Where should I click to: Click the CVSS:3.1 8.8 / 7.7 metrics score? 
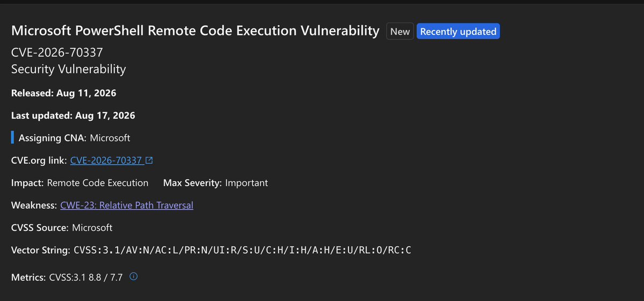86,277
